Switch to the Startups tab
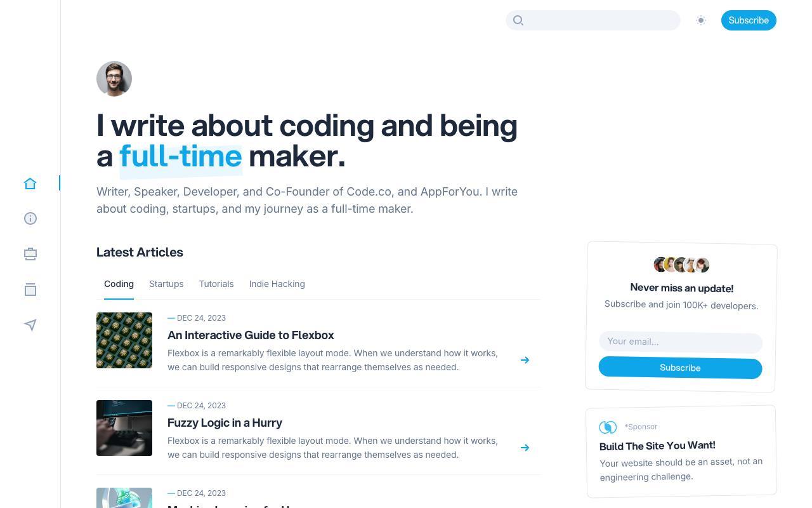Viewport: 812px width, 508px height. pyautogui.click(x=166, y=284)
